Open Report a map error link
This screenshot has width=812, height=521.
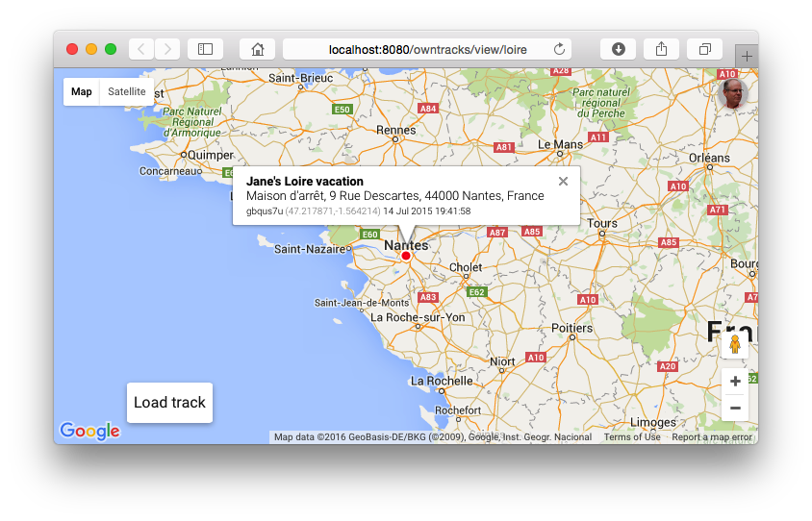point(712,437)
